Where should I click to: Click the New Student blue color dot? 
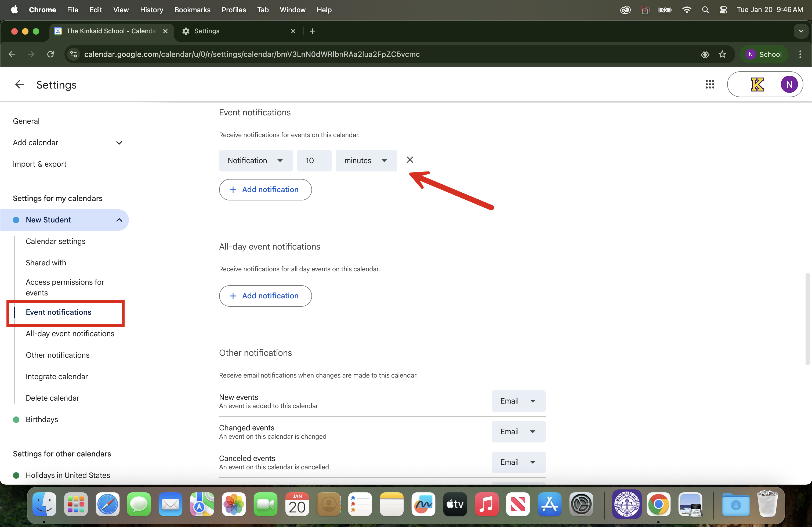pyautogui.click(x=16, y=220)
